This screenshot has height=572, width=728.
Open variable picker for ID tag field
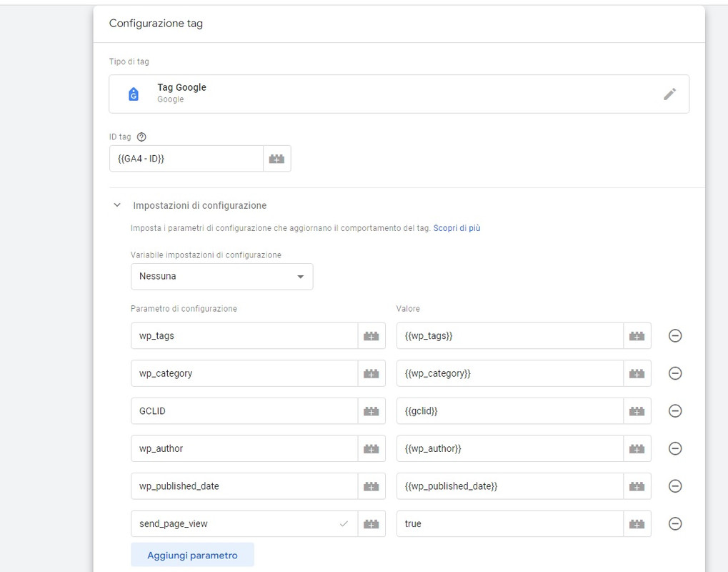276,159
